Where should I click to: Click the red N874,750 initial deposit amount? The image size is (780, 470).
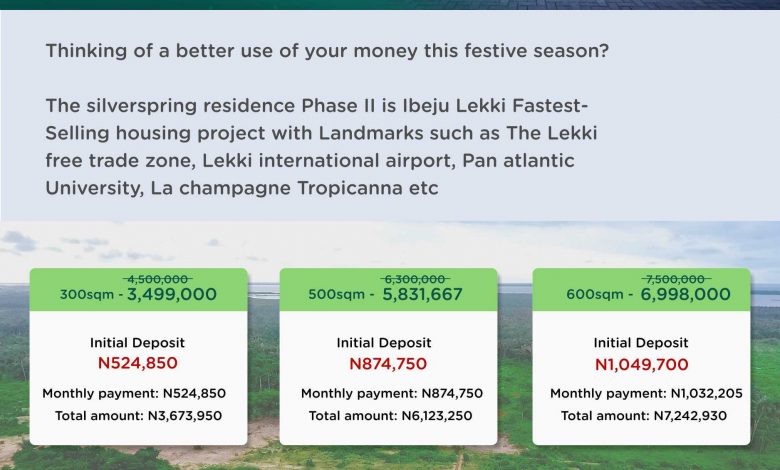[x=388, y=364]
